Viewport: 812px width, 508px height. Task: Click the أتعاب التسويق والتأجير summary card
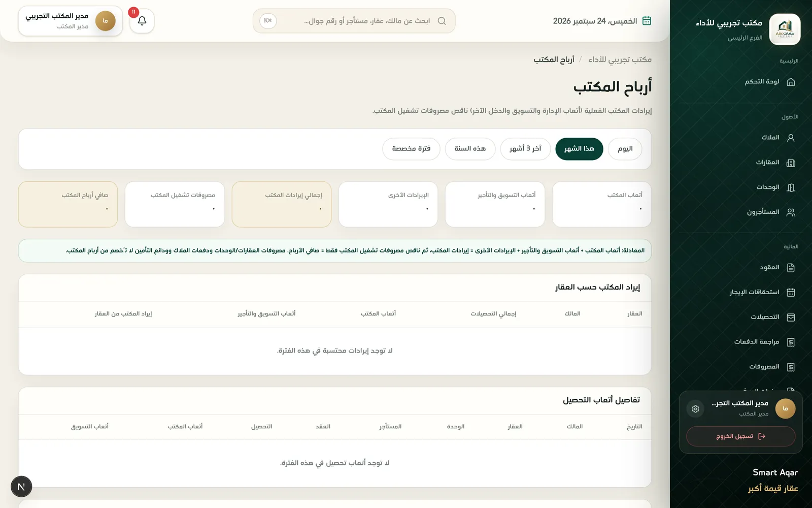(x=495, y=204)
